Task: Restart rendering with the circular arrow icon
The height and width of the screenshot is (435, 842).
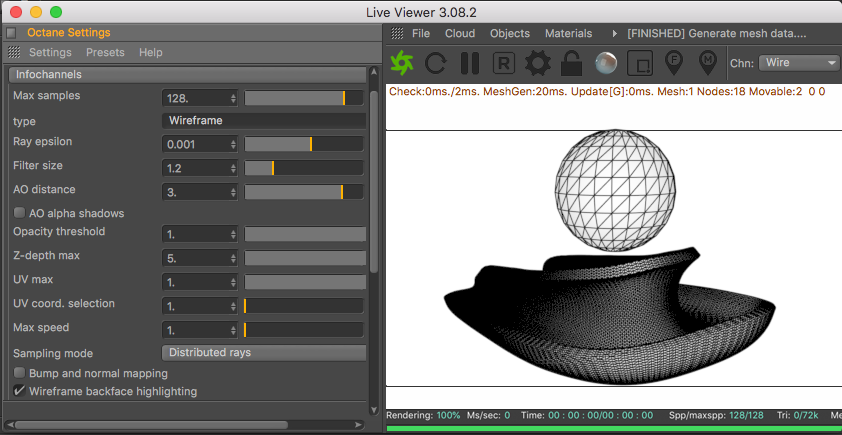Action: click(x=435, y=63)
